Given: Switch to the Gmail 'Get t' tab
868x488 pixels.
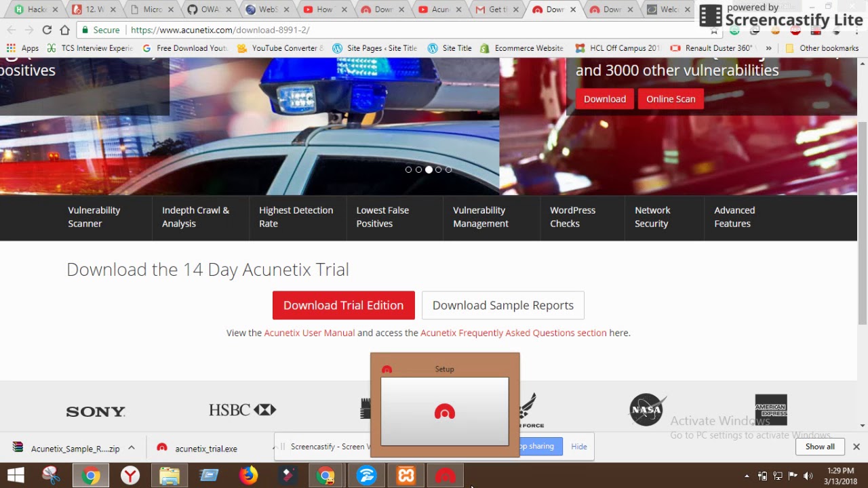Looking at the screenshot, I should tap(498, 9).
